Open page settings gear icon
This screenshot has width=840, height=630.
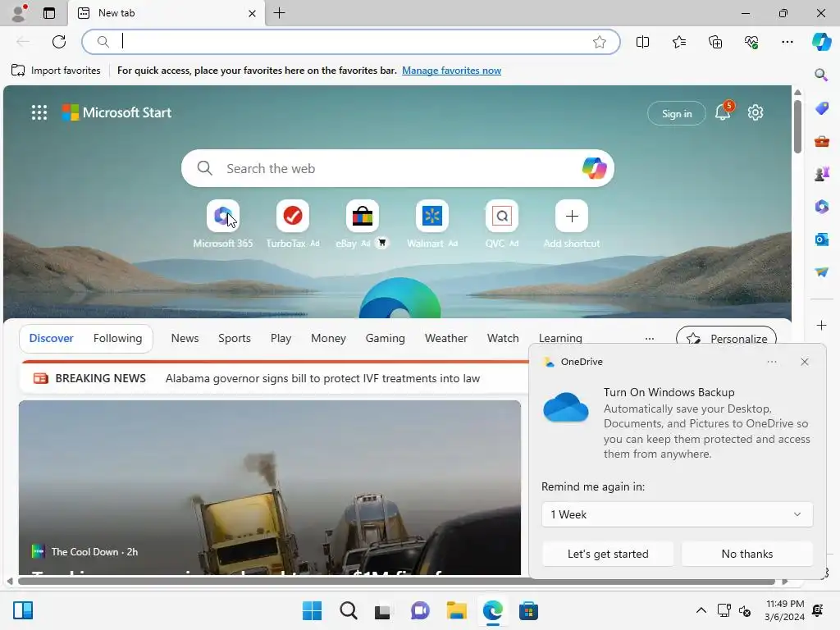point(756,112)
